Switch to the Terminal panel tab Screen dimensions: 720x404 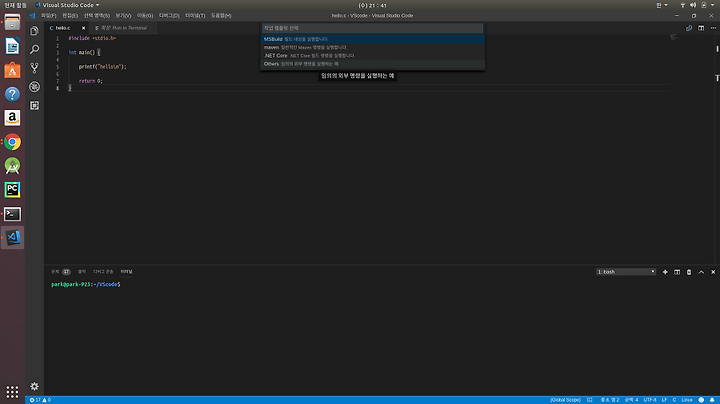pos(126,272)
